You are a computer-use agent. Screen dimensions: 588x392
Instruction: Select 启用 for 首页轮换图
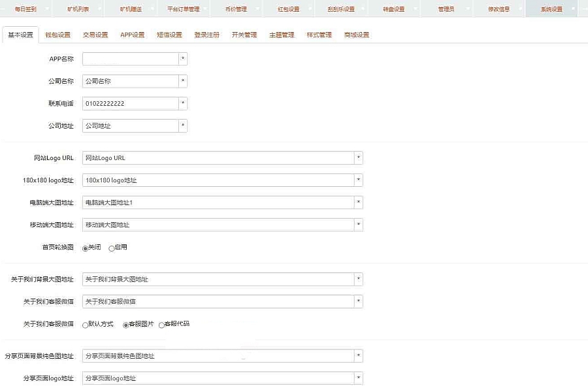111,248
